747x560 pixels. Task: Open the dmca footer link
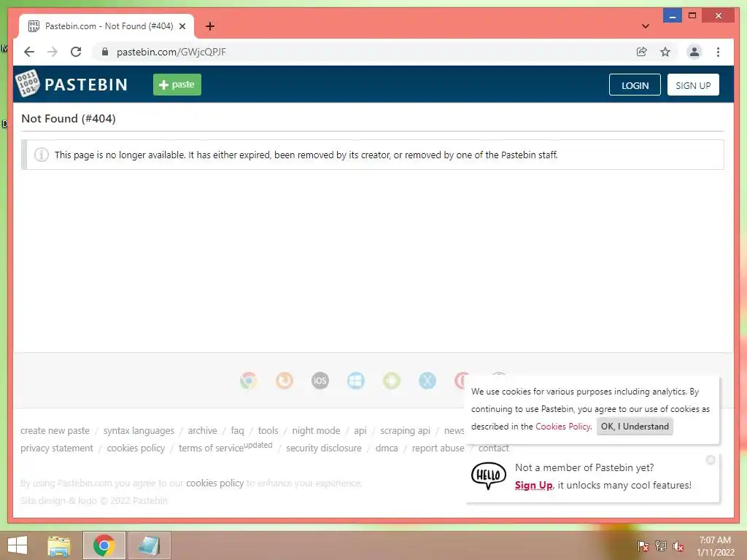387,448
